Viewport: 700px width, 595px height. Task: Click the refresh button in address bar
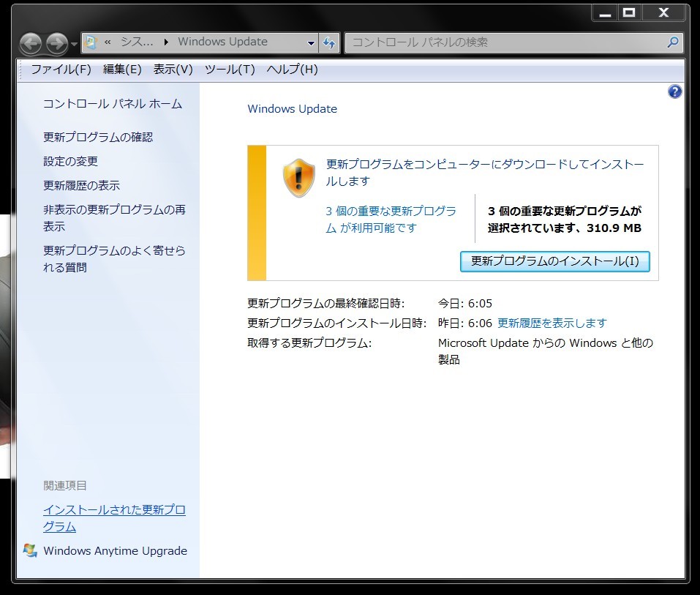(329, 43)
